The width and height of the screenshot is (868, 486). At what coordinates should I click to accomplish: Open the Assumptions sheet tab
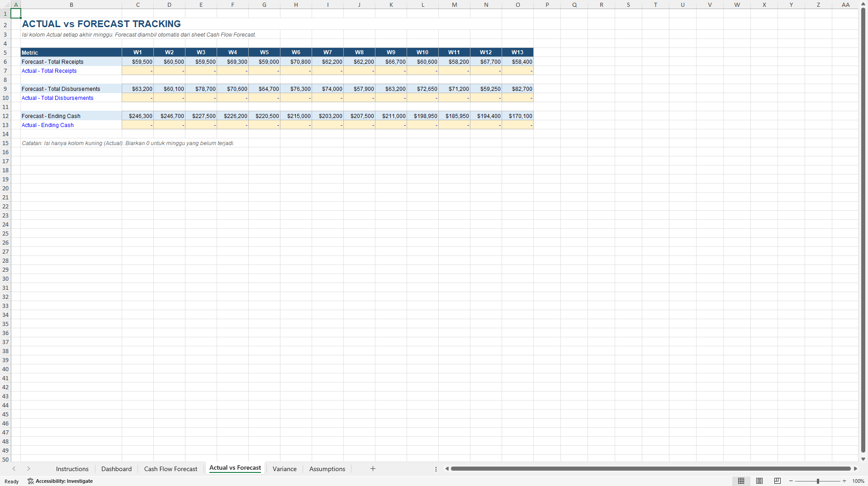(x=327, y=469)
